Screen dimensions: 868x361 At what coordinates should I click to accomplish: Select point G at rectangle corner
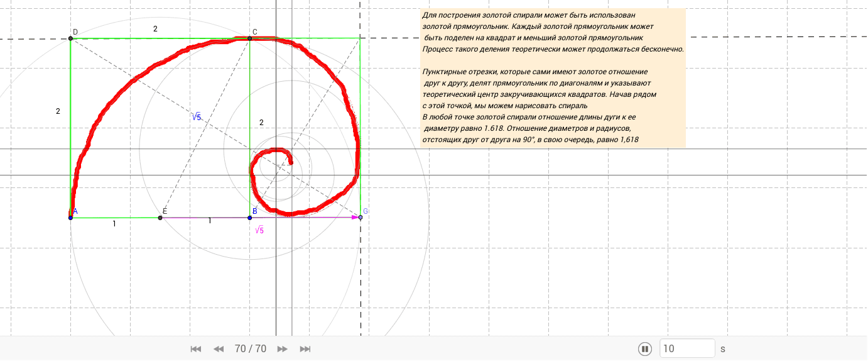(x=361, y=217)
